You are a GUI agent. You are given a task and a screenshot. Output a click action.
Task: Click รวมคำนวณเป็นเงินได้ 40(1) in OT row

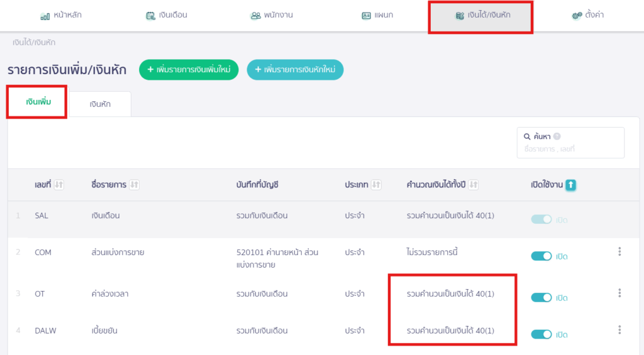click(x=450, y=294)
